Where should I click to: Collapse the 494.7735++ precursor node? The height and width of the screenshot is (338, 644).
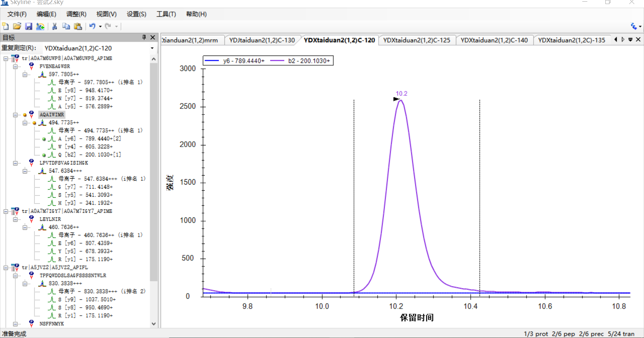click(25, 123)
